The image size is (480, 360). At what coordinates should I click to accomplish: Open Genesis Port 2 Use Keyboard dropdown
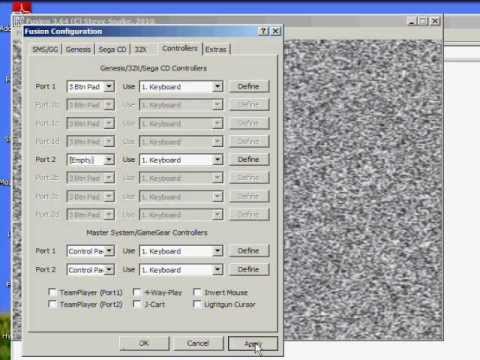coord(181,160)
